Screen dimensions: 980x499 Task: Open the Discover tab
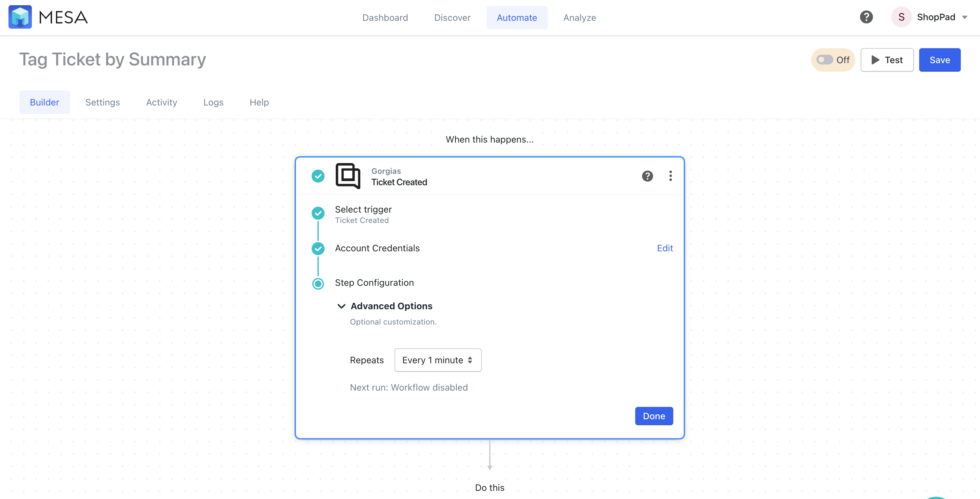pyautogui.click(x=452, y=18)
